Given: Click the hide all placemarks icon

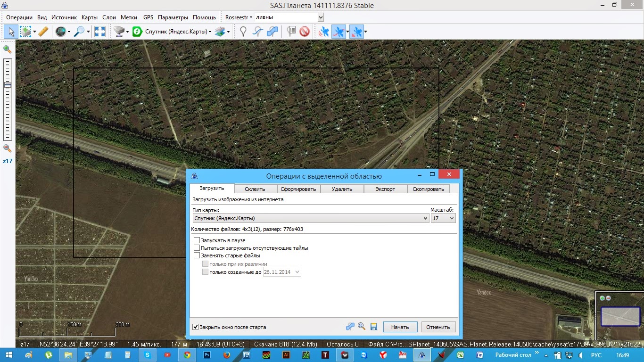Looking at the screenshot, I should 305,32.
